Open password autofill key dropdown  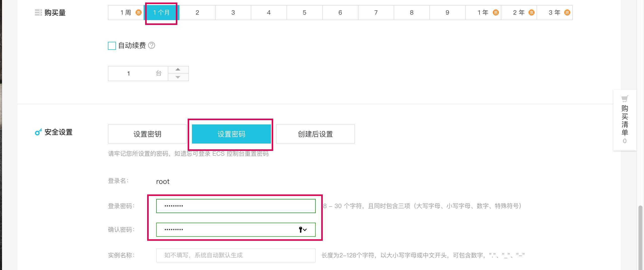[x=303, y=229]
